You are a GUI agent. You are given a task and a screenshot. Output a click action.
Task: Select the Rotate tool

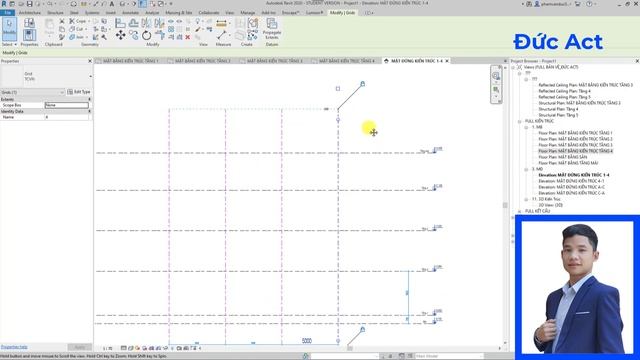tap(147, 36)
